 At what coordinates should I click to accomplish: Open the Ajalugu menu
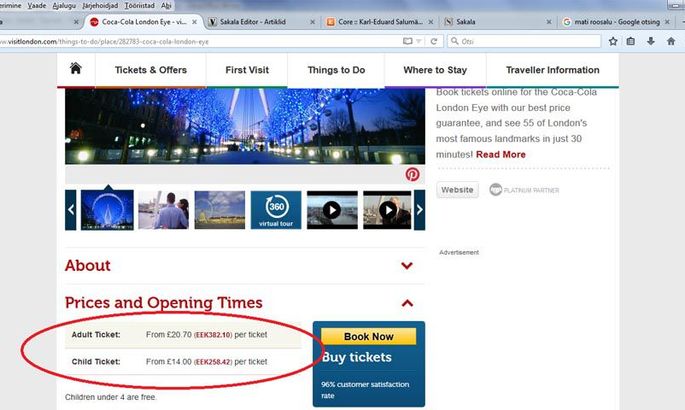pyautogui.click(x=64, y=6)
